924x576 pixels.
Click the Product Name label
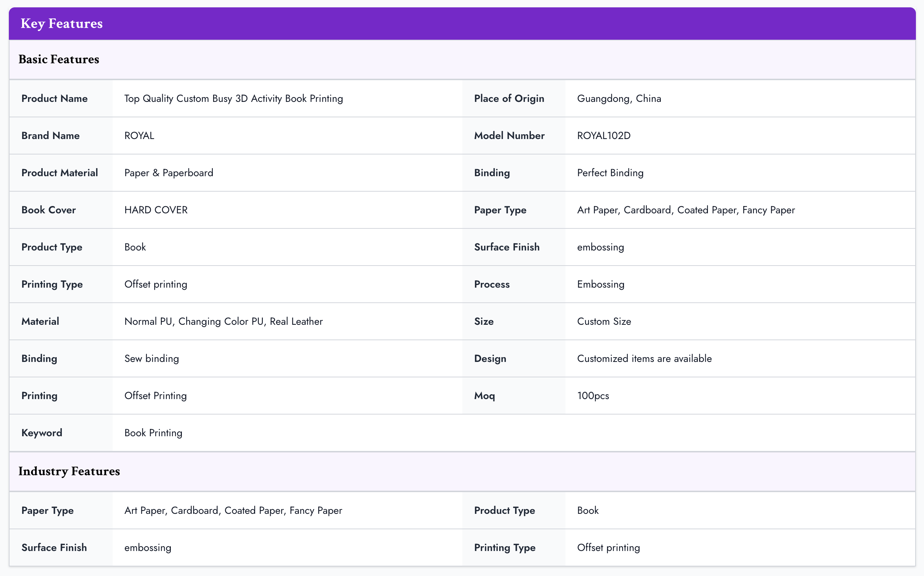tap(54, 99)
